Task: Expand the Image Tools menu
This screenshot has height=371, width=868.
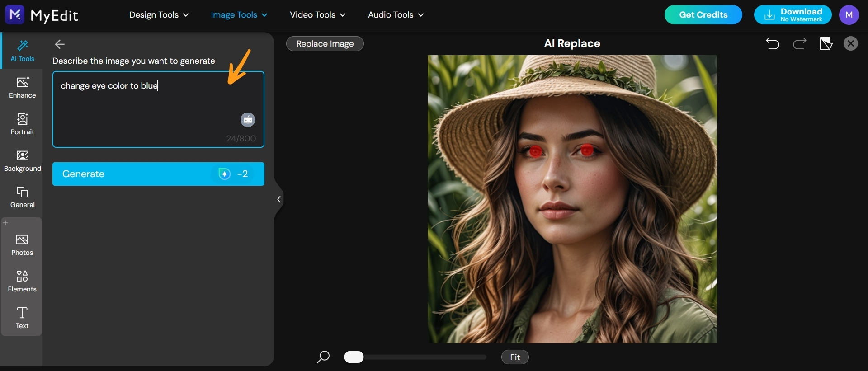Action: point(239,15)
